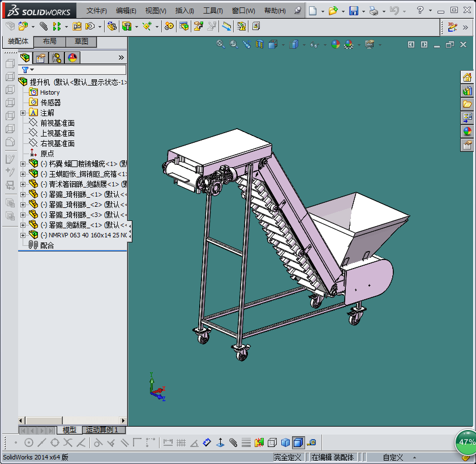This screenshot has height=464, width=476.
Task: Expand the NMRVP 063 40 component node
Action: (23, 235)
